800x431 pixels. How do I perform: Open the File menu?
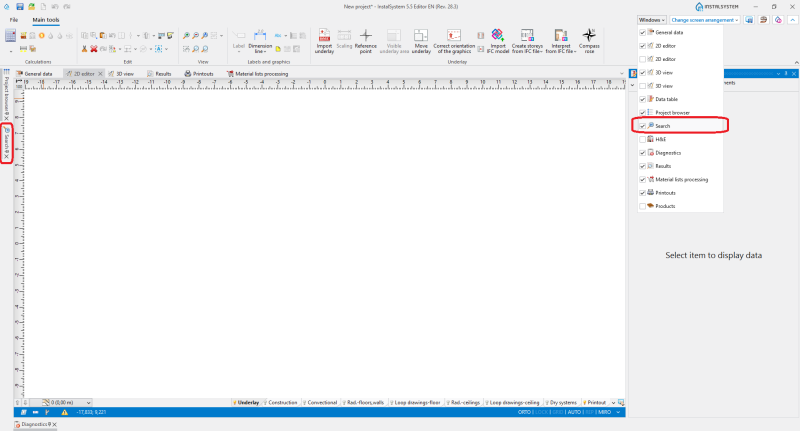click(14, 20)
